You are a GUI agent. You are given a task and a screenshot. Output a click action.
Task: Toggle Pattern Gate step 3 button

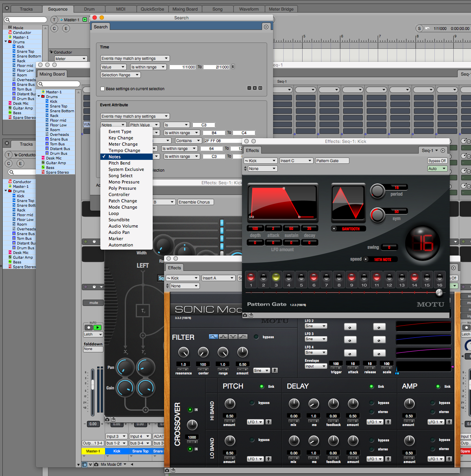[x=276, y=277]
